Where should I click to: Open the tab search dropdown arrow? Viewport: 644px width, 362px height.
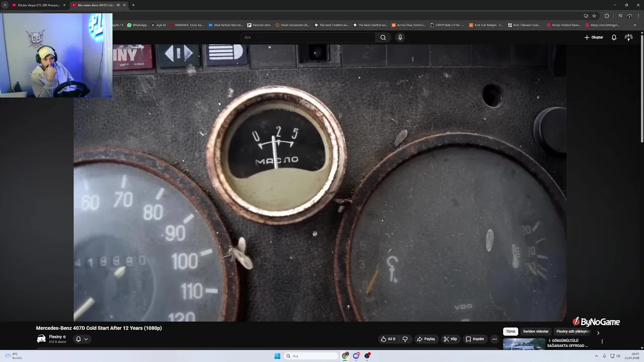5,5
